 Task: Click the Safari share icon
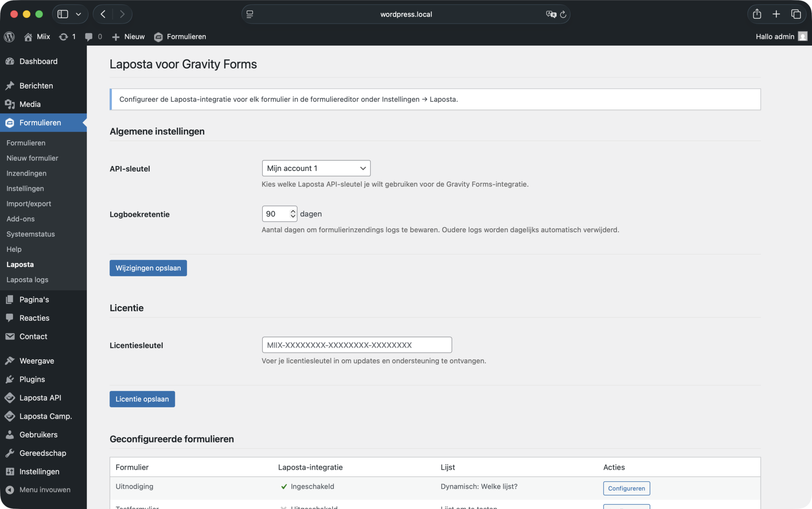click(757, 14)
